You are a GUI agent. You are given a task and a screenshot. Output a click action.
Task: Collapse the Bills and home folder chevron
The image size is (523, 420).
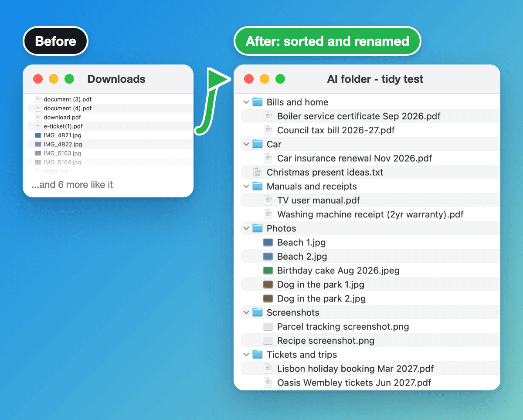click(246, 102)
